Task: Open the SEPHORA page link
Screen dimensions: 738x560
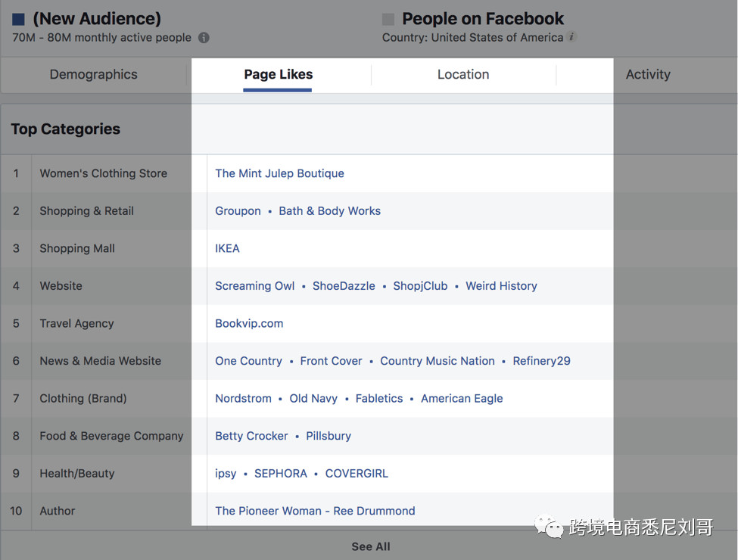Action: pyautogui.click(x=281, y=473)
